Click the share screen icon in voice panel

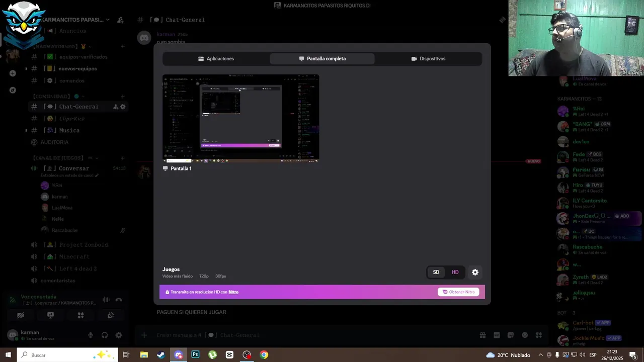point(50,315)
